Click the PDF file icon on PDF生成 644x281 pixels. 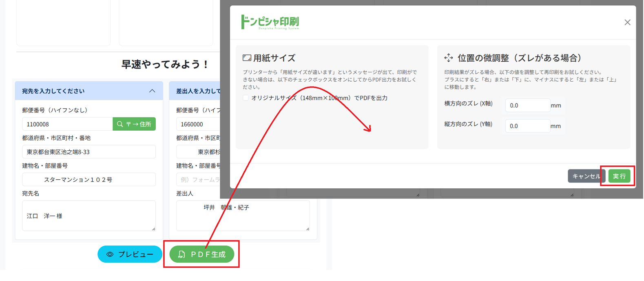[182, 254]
